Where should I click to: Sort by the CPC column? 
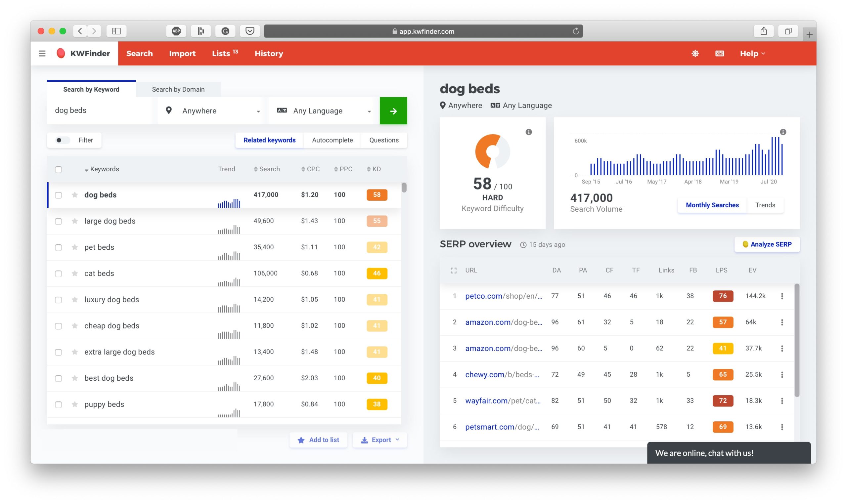pyautogui.click(x=310, y=169)
